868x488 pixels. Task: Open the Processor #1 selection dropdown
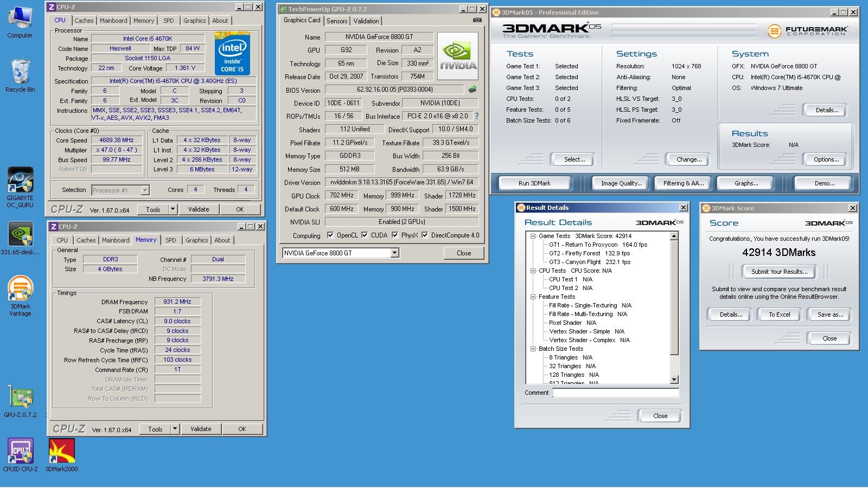[145, 190]
